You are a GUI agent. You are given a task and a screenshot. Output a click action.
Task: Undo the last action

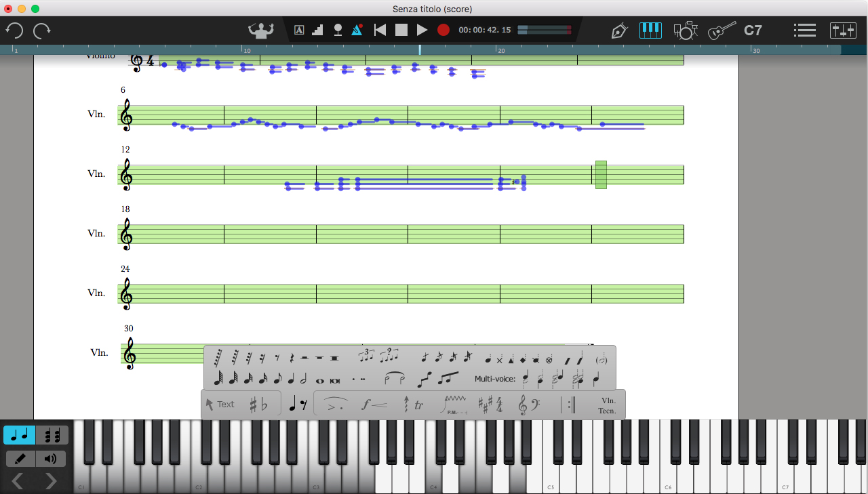click(x=14, y=30)
